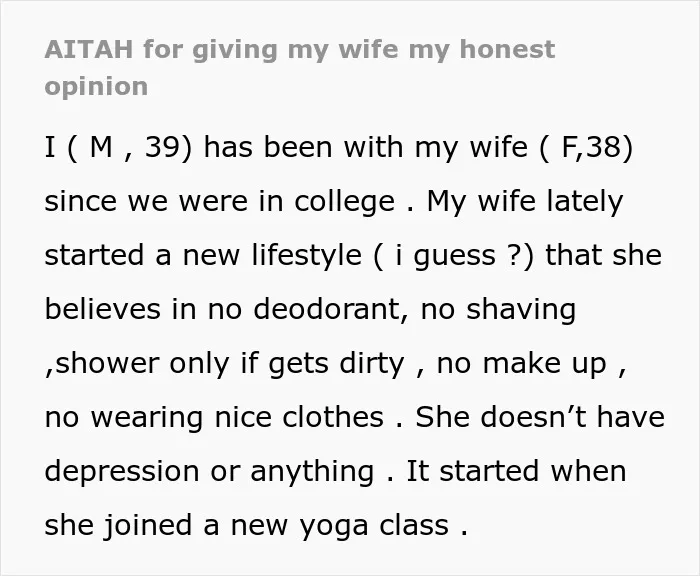Click the word "deodorant," in the post
The height and width of the screenshot is (576, 700).
(331, 309)
